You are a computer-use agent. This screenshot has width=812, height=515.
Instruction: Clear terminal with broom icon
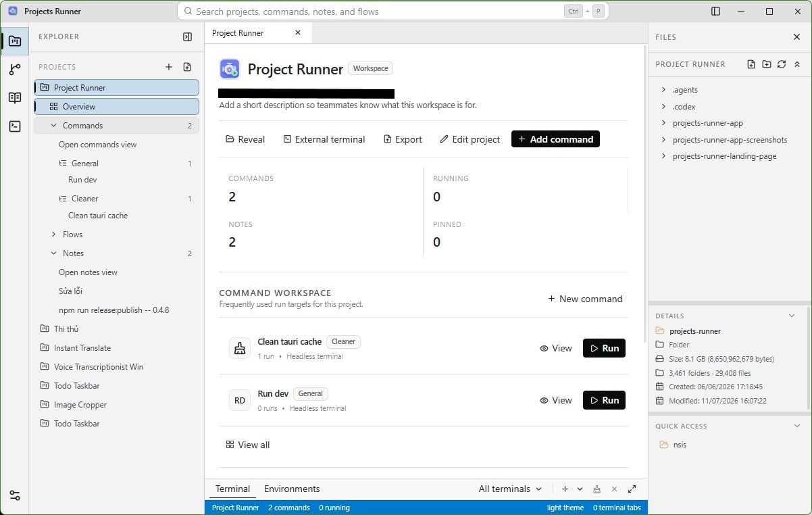597,489
